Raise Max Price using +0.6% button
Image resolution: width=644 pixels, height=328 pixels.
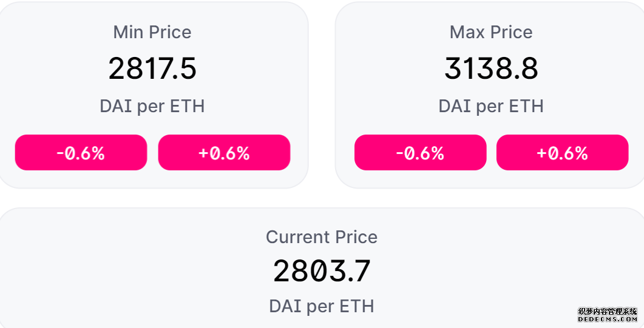(x=562, y=153)
